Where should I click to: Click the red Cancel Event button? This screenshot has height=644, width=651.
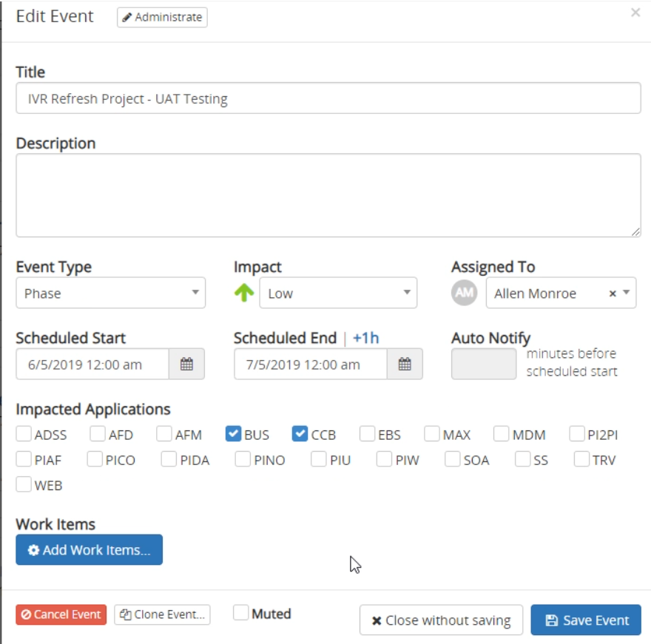[x=61, y=614]
